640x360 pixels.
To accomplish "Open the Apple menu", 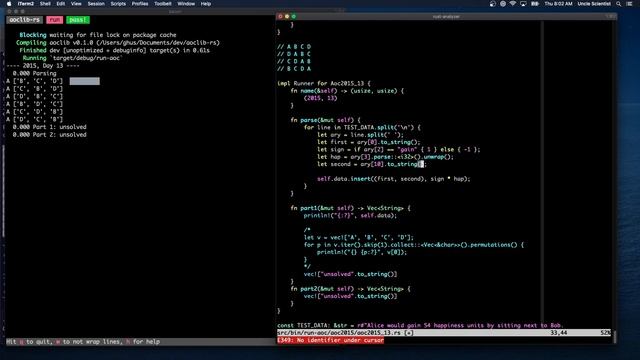I will click(9, 4).
